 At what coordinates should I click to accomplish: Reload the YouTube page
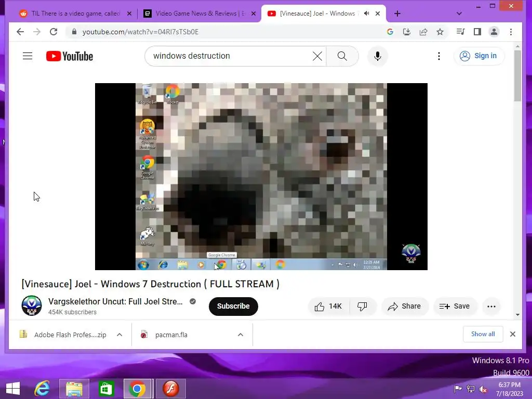54,32
